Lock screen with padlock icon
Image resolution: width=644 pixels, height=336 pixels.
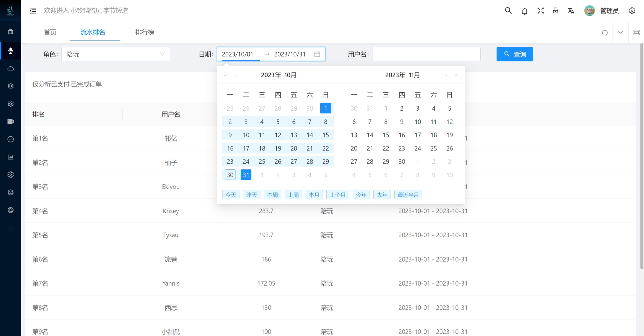(x=556, y=11)
